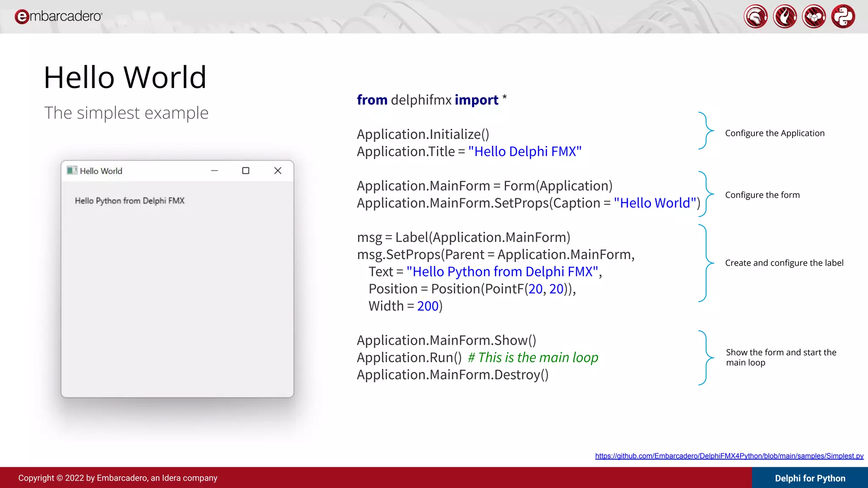This screenshot has width=868, height=488.
Task: Click the 'Create and configure the label' annotation
Action: click(x=784, y=263)
